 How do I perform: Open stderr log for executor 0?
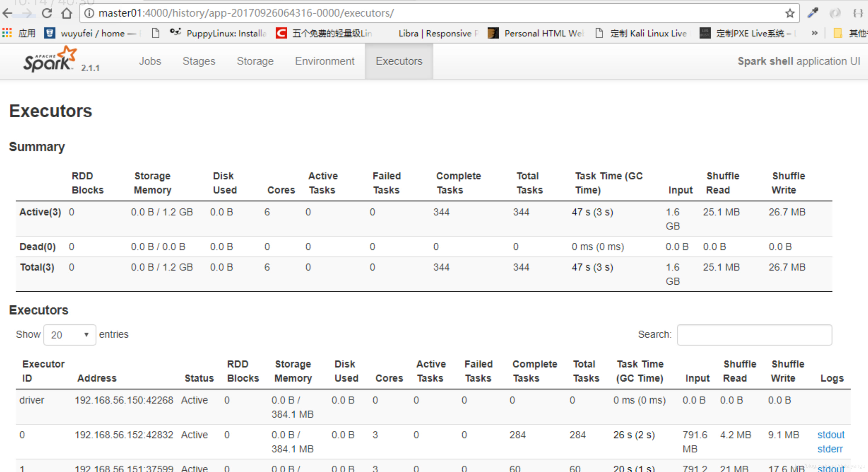pyautogui.click(x=830, y=449)
